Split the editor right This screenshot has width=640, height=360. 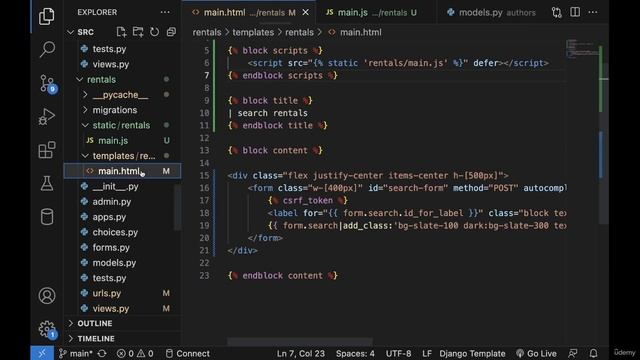[575, 12]
